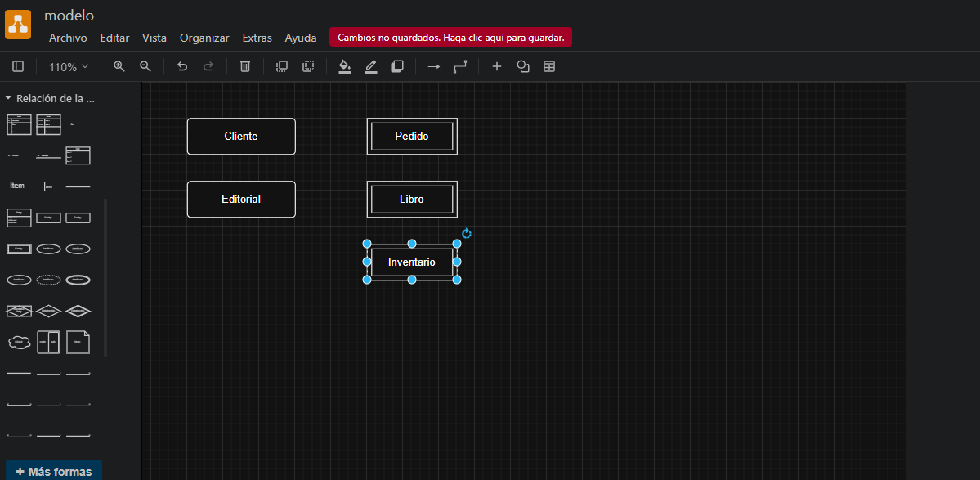The image size is (980, 480).
Task: Select the Libro entity on canvas
Action: pyautogui.click(x=412, y=200)
